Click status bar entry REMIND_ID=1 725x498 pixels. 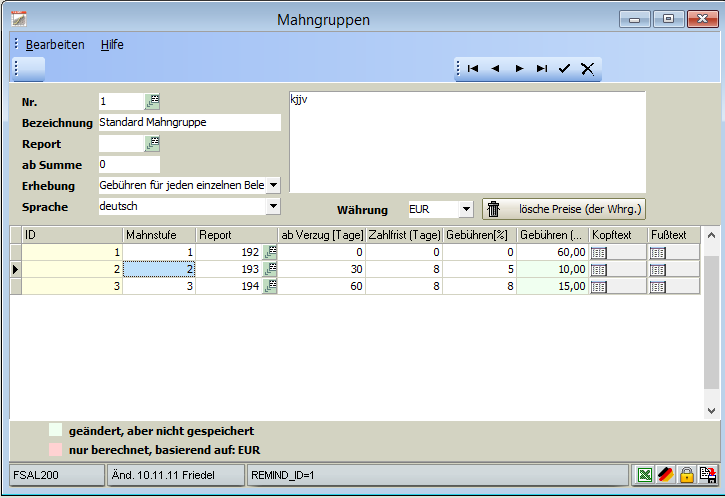(438, 475)
